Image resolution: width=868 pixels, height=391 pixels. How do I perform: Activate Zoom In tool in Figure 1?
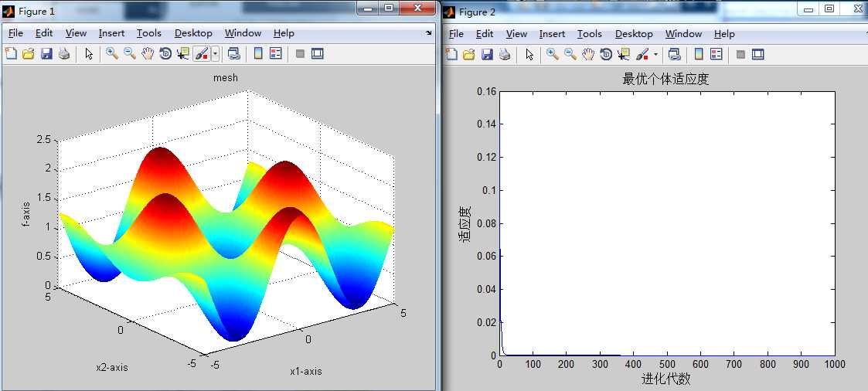click(112, 53)
